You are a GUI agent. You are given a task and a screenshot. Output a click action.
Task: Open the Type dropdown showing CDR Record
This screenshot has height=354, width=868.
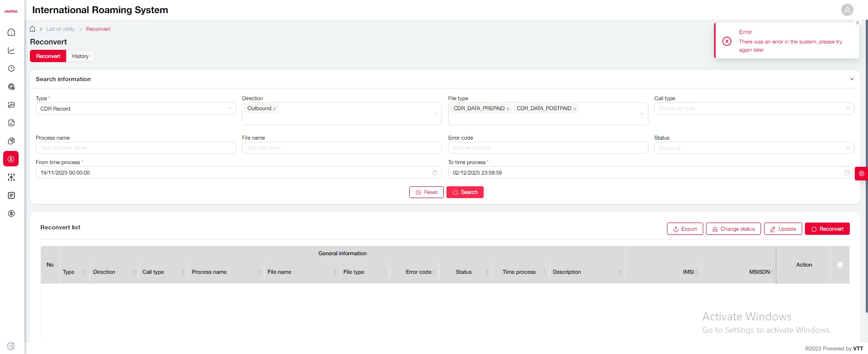(x=135, y=109)
